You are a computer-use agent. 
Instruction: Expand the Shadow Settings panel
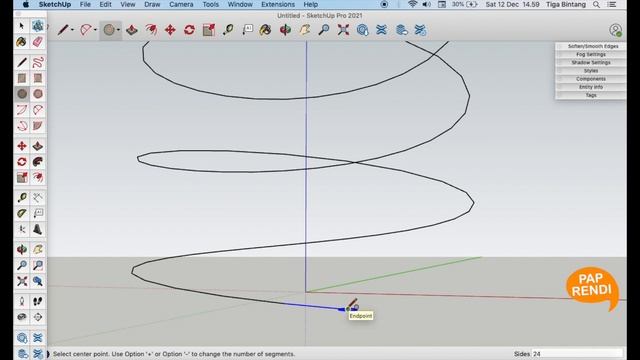[x=591, y=62]
